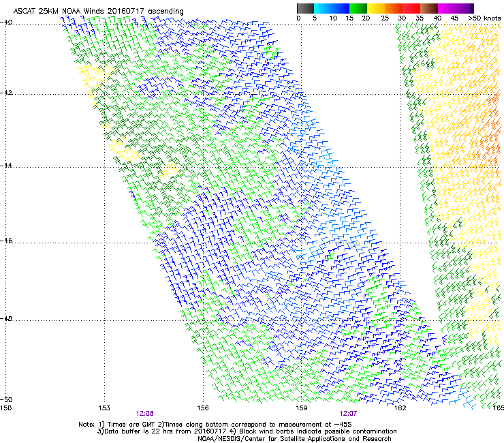This screenshot has height=443, width=504.
Task: Click the orange 25-30 knots legend segment
Action: click(x=394, y=8)
